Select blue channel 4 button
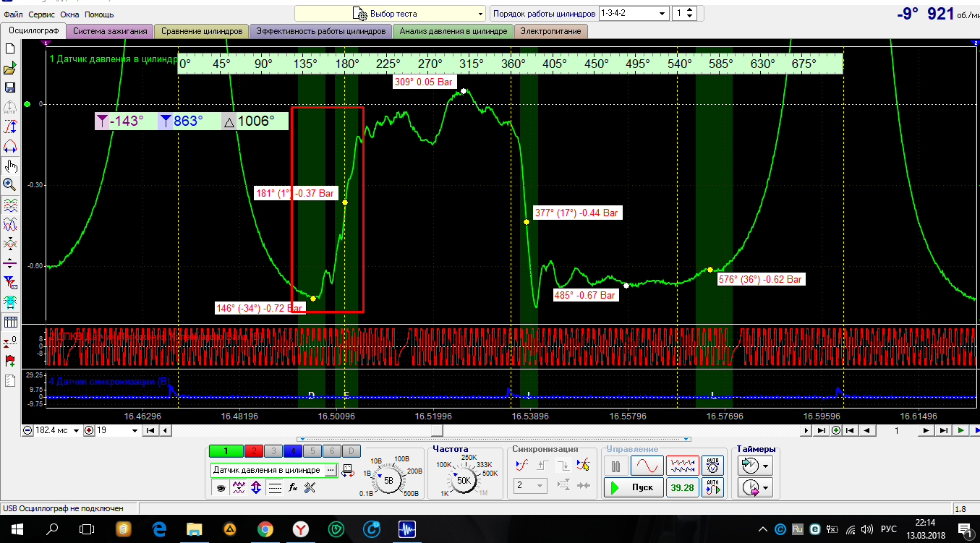This screenshot has height=543, width=980. click(293, 451)
